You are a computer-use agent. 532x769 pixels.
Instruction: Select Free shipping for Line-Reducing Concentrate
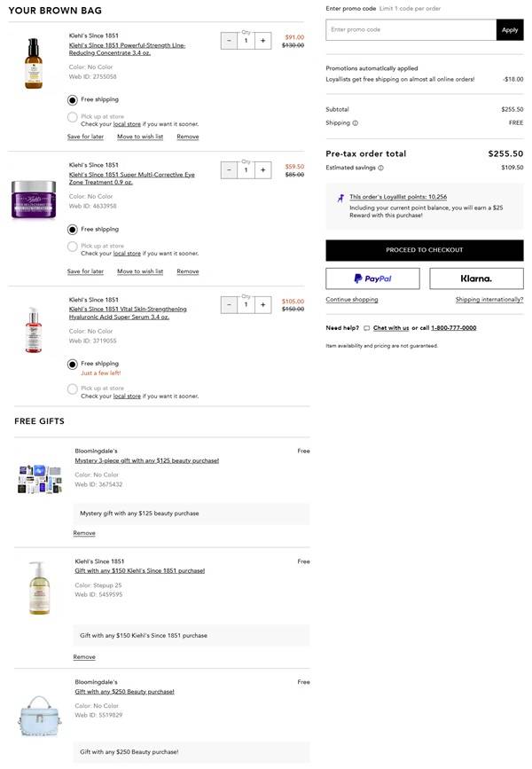click(x=73, y=100)
